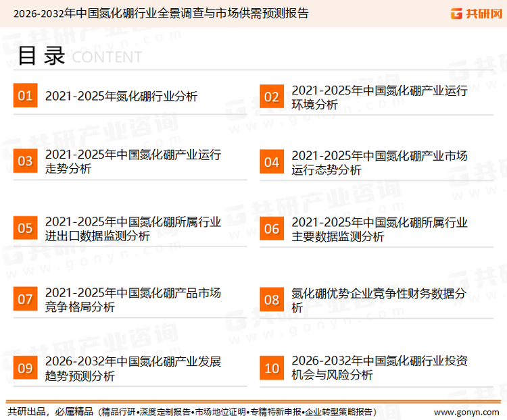
Task: Click the orange 07 number badge
Action: click(x=25, y=299)
